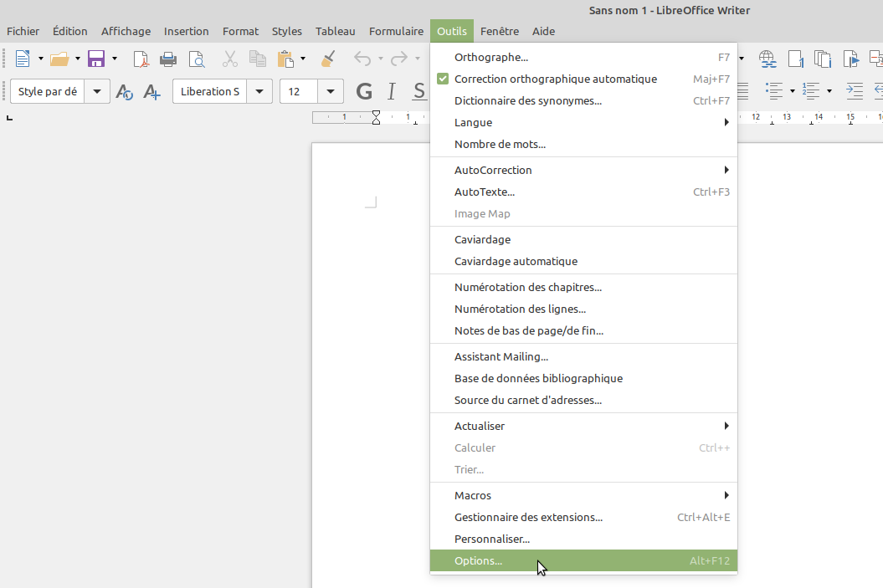Disable Correction orthographique automatique checkbox
The width and height of the screenshot is (883, 588).
(444, 79)
